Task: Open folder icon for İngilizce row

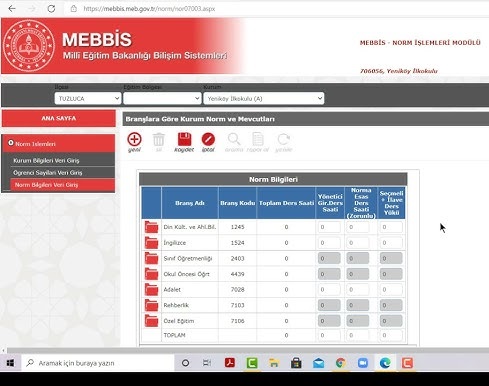Action: [x=151, y=243]
